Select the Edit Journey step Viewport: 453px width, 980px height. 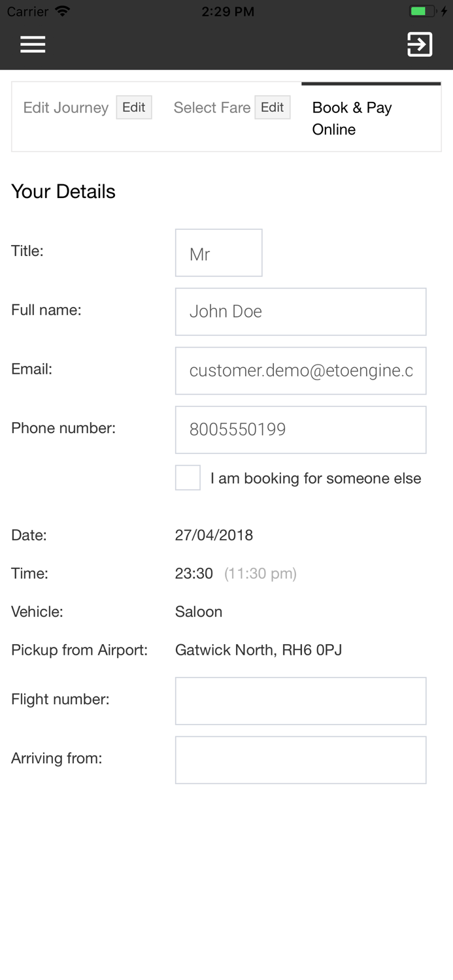point(65,107)
